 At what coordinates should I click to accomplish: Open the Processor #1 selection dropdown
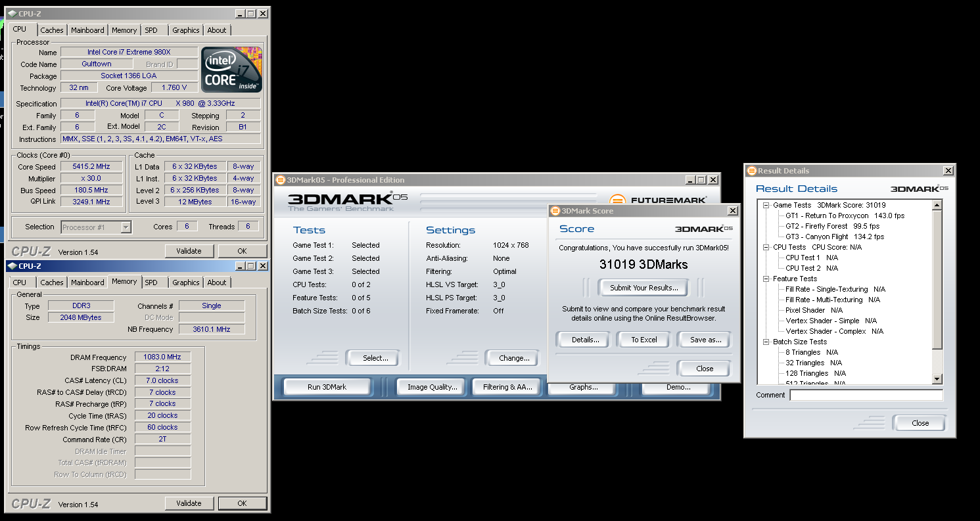126,227
